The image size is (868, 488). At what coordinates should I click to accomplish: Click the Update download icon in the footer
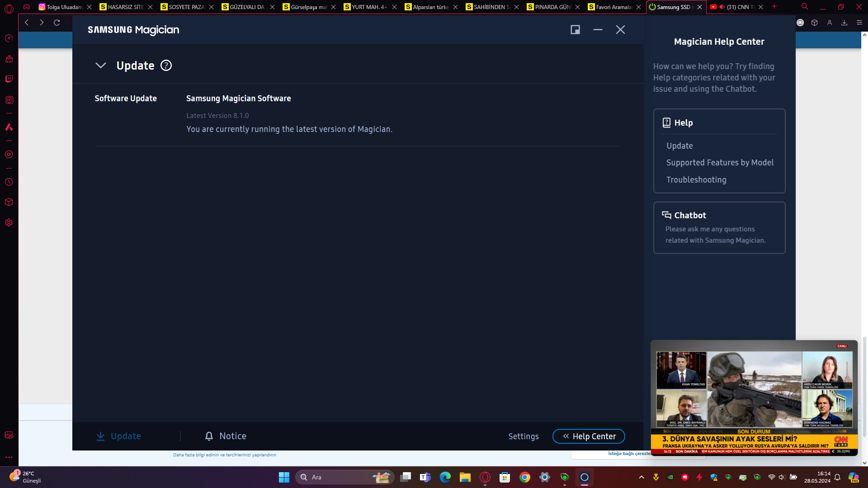(101, 436)
